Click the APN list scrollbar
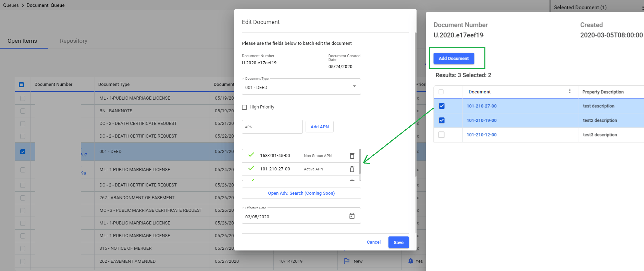 360,162
